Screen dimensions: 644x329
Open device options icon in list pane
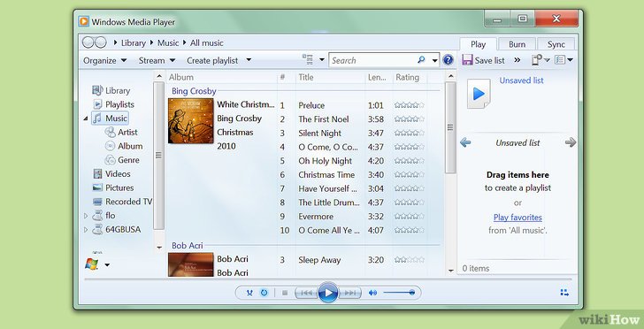point(537,60)
